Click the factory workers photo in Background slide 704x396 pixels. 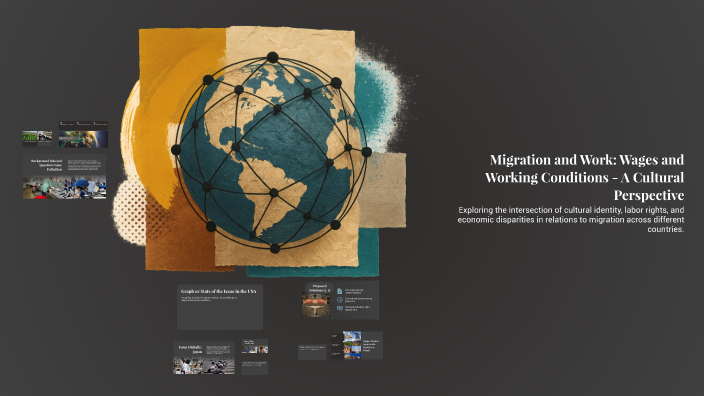coord(65,187)
